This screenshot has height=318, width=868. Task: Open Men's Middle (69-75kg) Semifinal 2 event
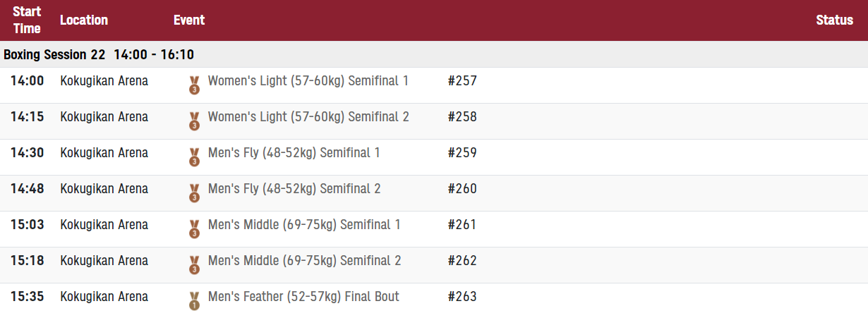pyautogui.click(x=305, y=261)
